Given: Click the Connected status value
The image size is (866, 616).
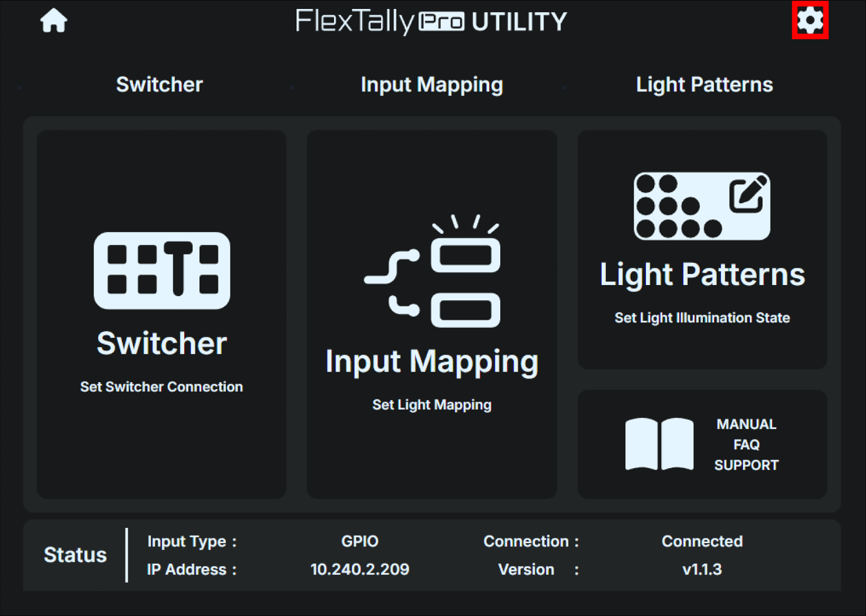Looking at the screenshot, I should click(702, 541).
